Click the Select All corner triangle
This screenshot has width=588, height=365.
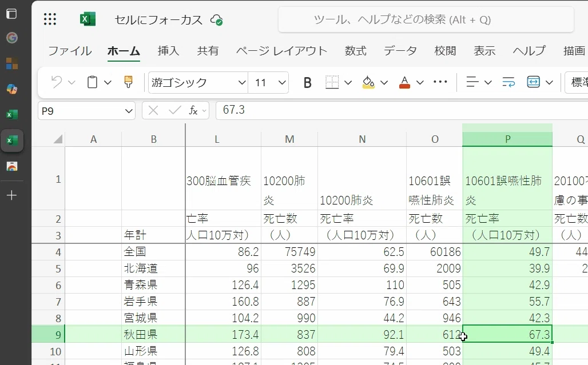(x=58, y=139)
